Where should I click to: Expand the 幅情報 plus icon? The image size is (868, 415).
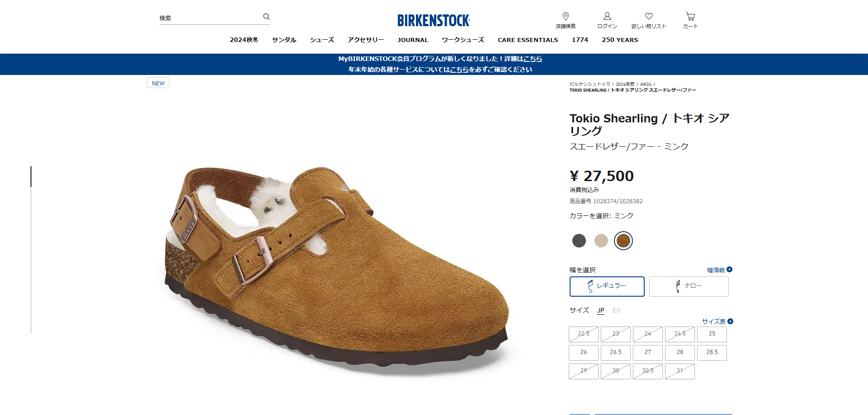pos(729,270)
